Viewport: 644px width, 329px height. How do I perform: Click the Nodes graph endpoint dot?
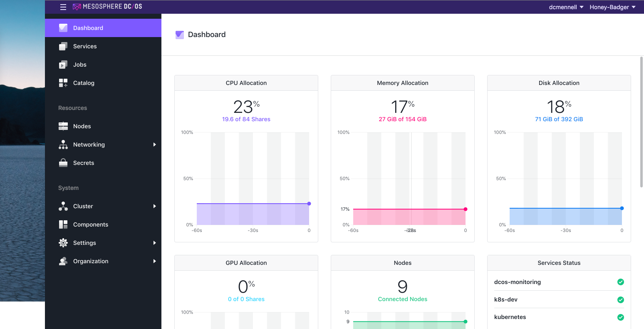coord(466,322)
